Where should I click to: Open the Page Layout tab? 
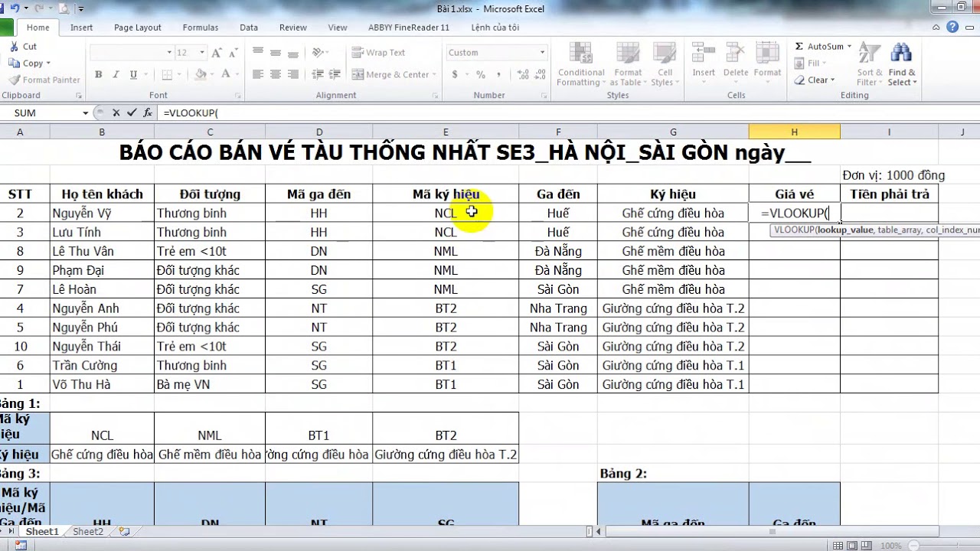point(138,28)
